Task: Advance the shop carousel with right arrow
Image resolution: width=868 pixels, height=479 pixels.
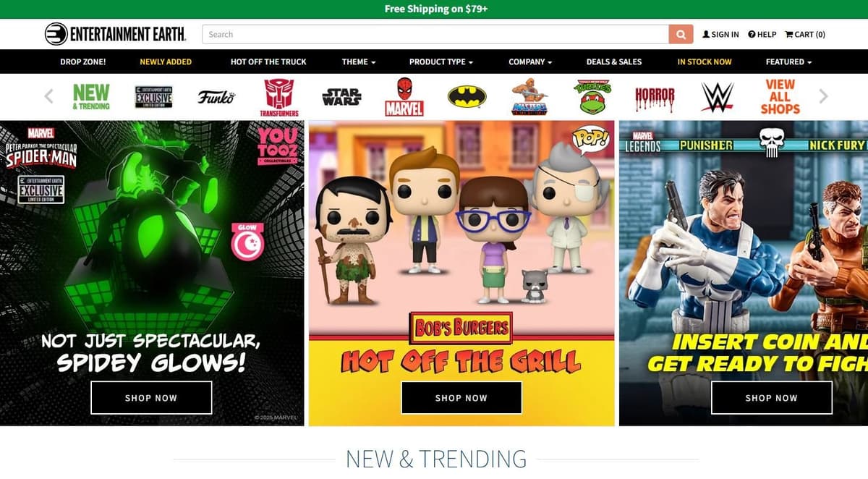Action: (823, 96)
